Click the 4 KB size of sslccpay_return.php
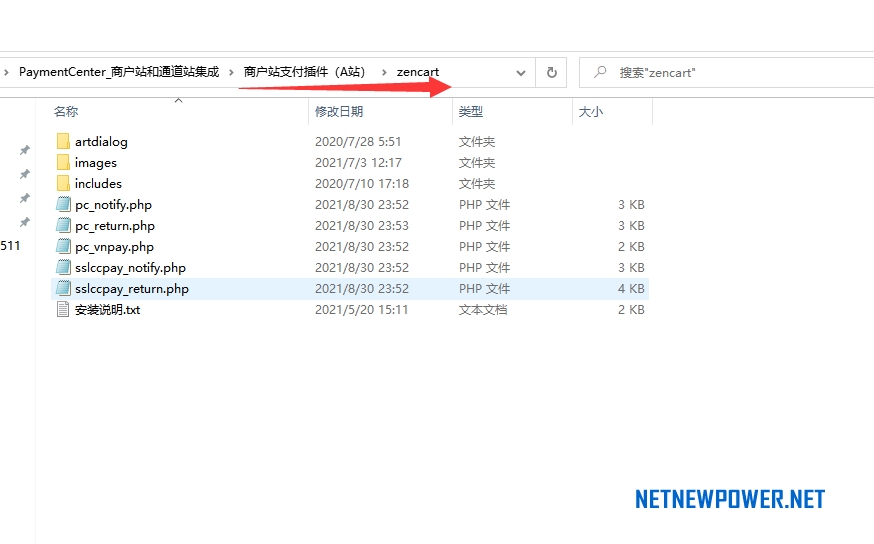Viewport: 874px width, 544px height. click(631, 289)
